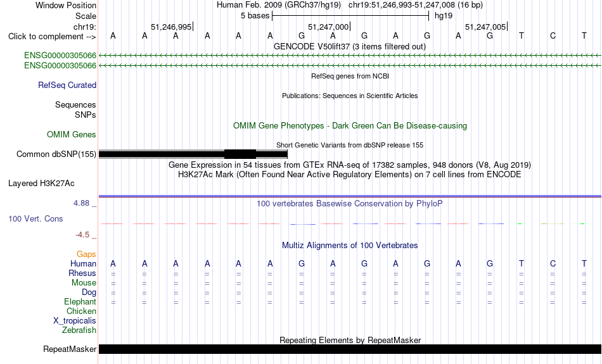Viewport: 602px width, 364px height.
Task: Click the hg19 label beside the scale bar
Action: point(444,16)
